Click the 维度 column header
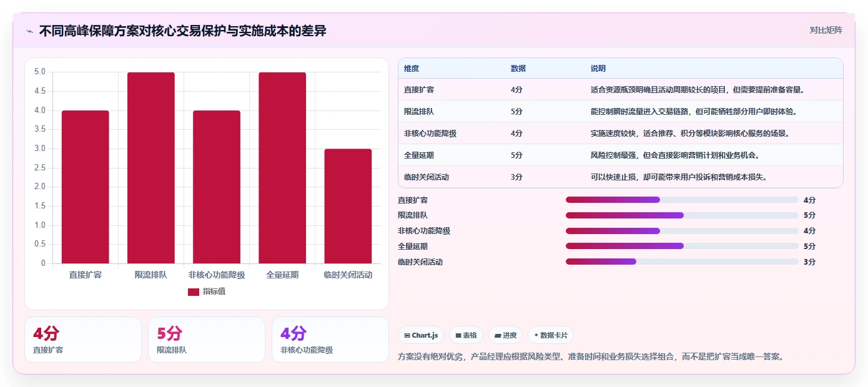The width and height of the screenshot is (868, 387). pos(412,68)
